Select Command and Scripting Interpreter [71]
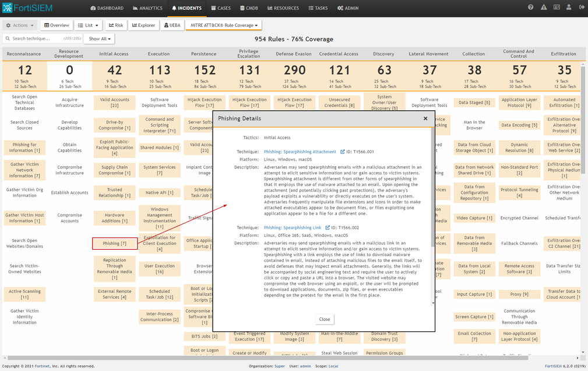This screenshot has height=371, width=588. pyautogui.click(x=159, y=125)
